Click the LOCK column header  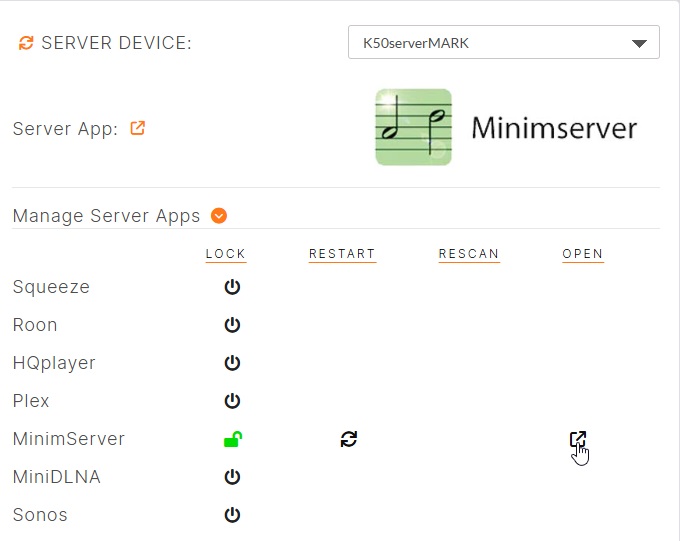[x=225, y=254]
